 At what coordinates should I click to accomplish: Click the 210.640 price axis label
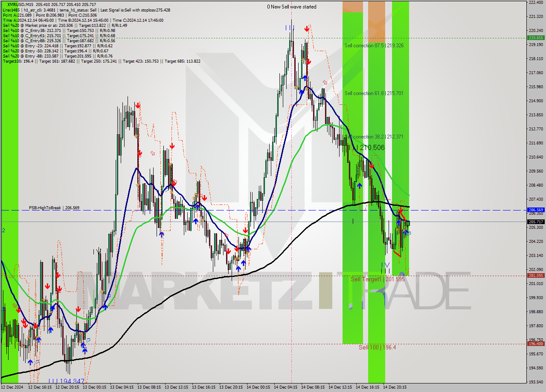[536, 157]
